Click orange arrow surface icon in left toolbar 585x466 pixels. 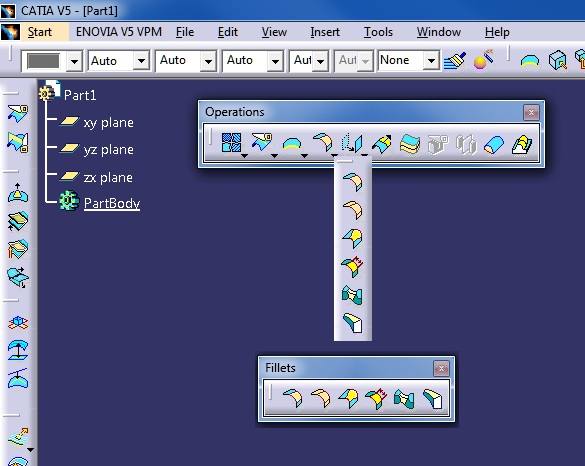pyautogui.click(x=18, y=437)
